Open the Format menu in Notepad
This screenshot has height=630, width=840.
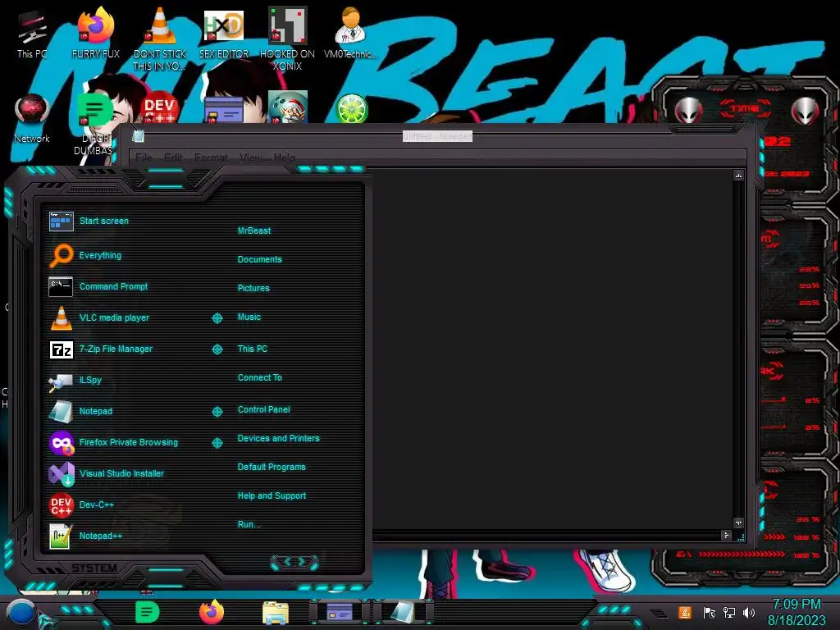click(x=211, y=157)
